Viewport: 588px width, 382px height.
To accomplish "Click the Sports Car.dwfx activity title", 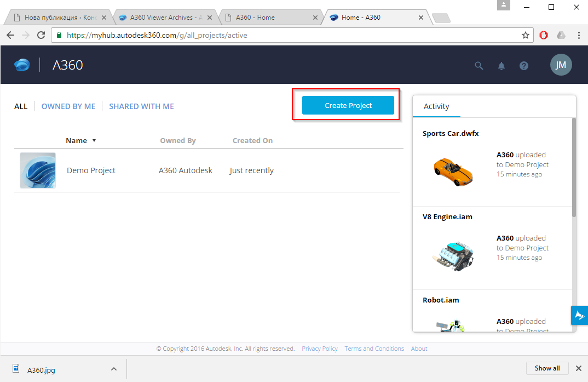I will [451, 134].
